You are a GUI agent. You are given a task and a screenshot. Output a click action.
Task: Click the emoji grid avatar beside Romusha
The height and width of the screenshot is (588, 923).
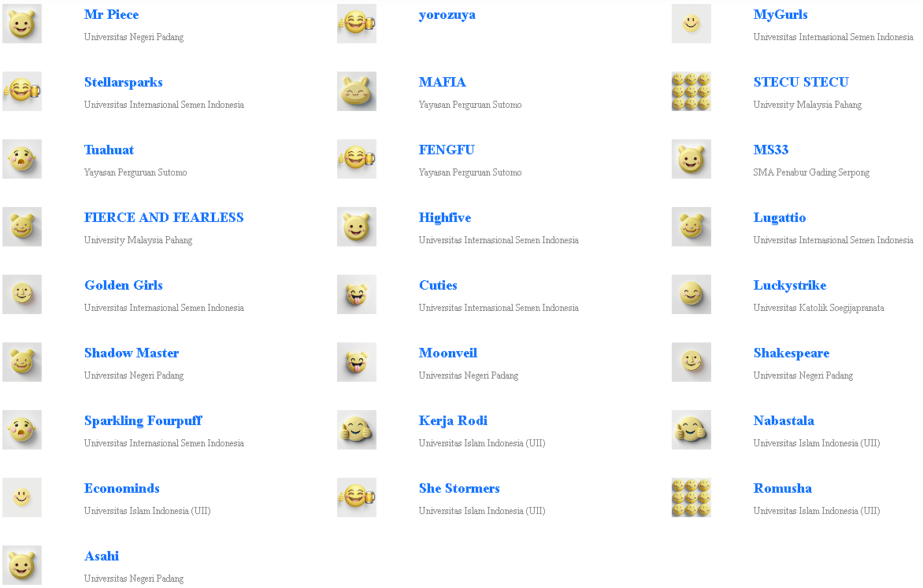pos(691,497)
